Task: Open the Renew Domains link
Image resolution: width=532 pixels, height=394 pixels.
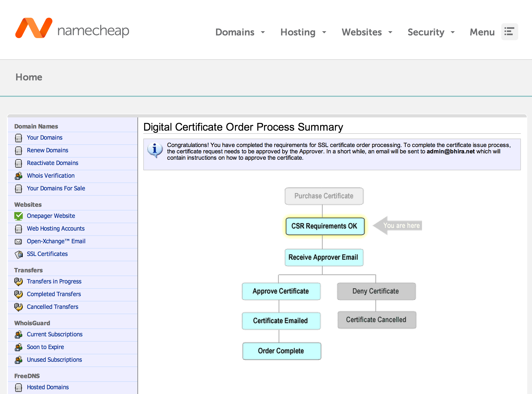Action: click(x=48, y=150)
